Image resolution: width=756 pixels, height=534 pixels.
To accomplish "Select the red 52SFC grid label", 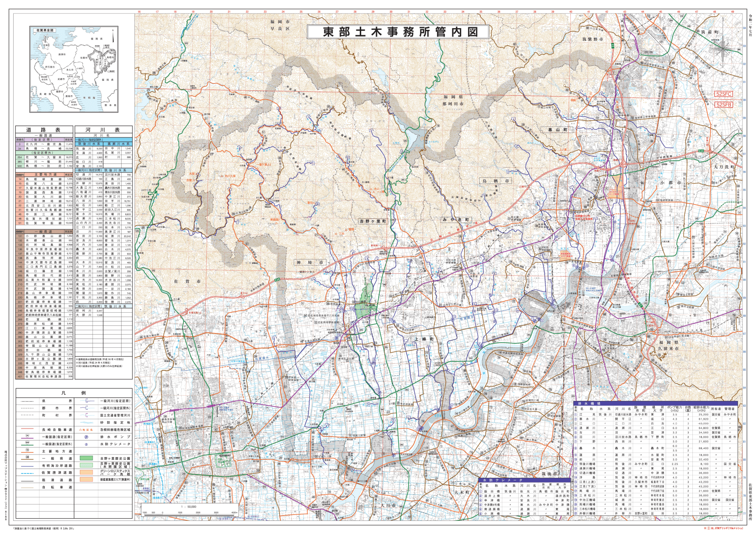I will point(724,94).
